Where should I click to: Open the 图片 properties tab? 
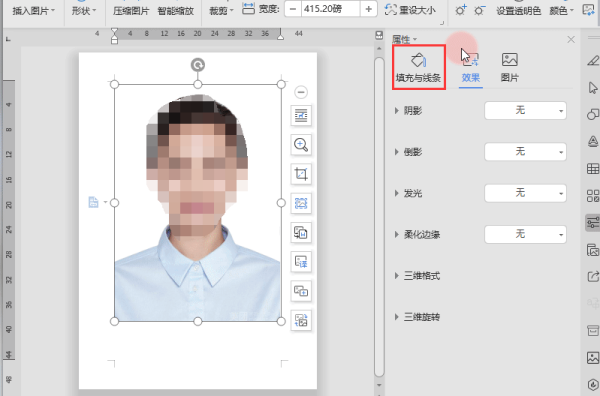[x=509, y=68]
